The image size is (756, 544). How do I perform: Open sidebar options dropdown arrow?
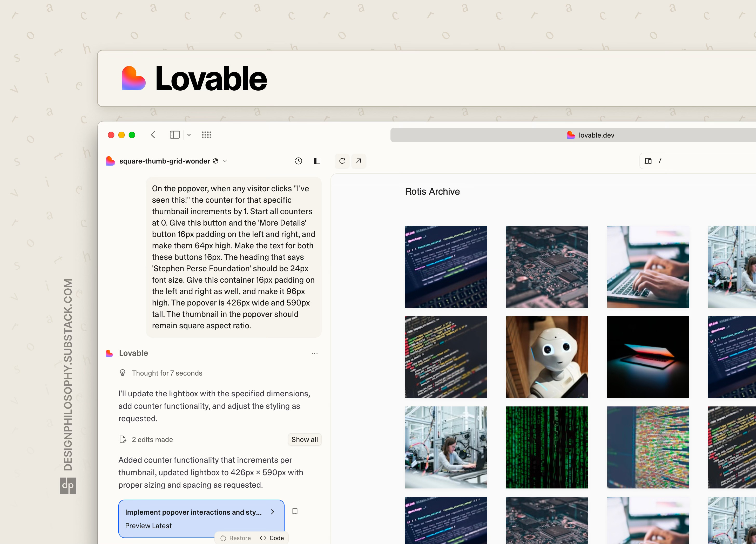tap(189, 135)
